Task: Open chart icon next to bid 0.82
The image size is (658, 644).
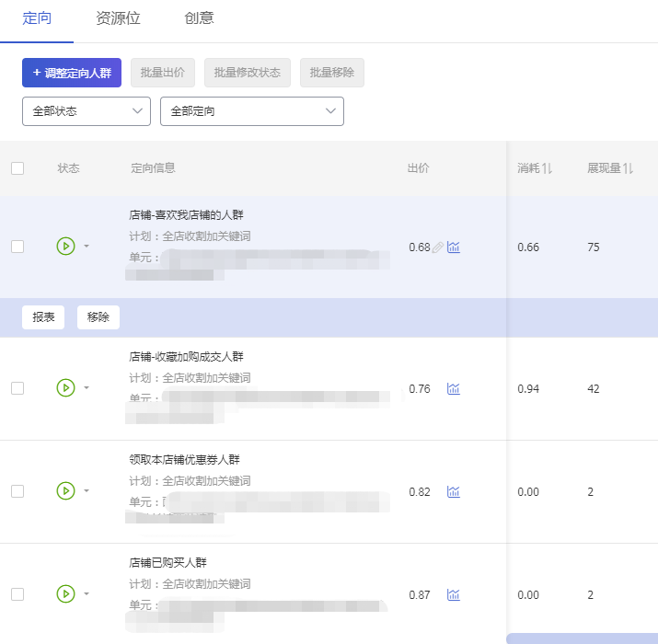Action: [x=453, y=491]
